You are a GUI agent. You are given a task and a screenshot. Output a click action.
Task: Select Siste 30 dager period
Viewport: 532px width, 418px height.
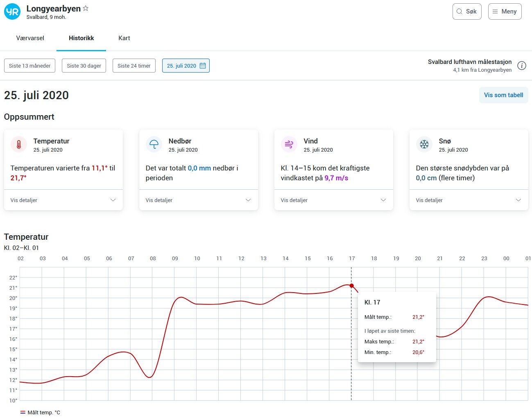(84, 66)
